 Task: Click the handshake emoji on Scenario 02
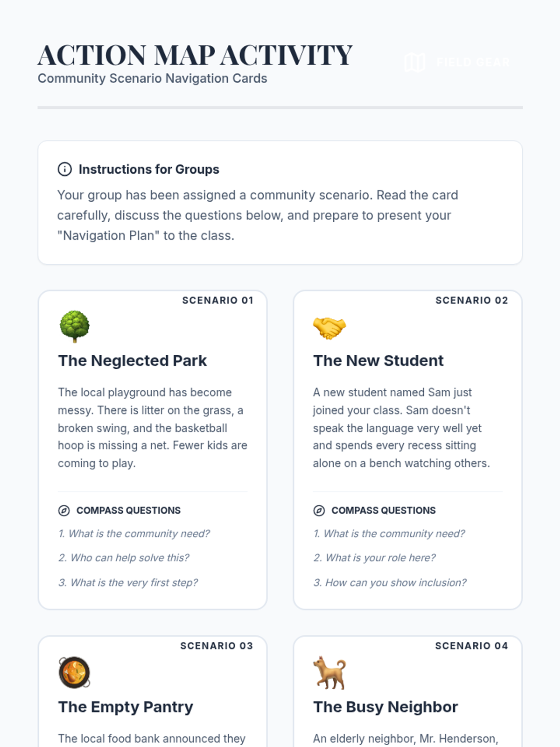click(x=329, y=327)
